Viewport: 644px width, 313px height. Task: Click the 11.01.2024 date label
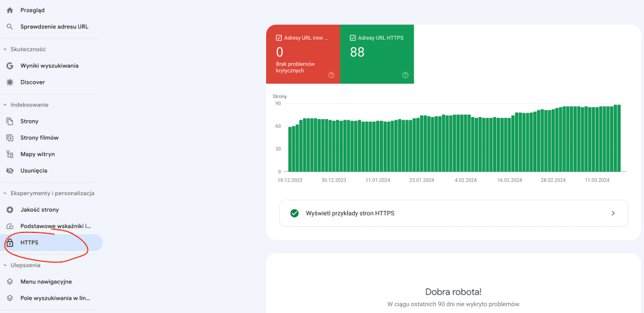tap(379, 180)
